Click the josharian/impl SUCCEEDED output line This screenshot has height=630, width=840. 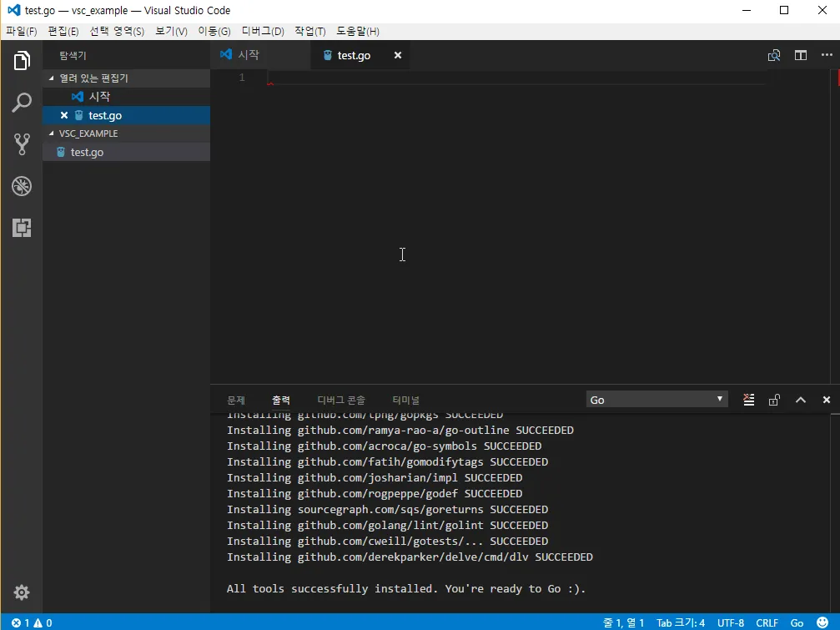pyautogui.click(x=375, y=478)
